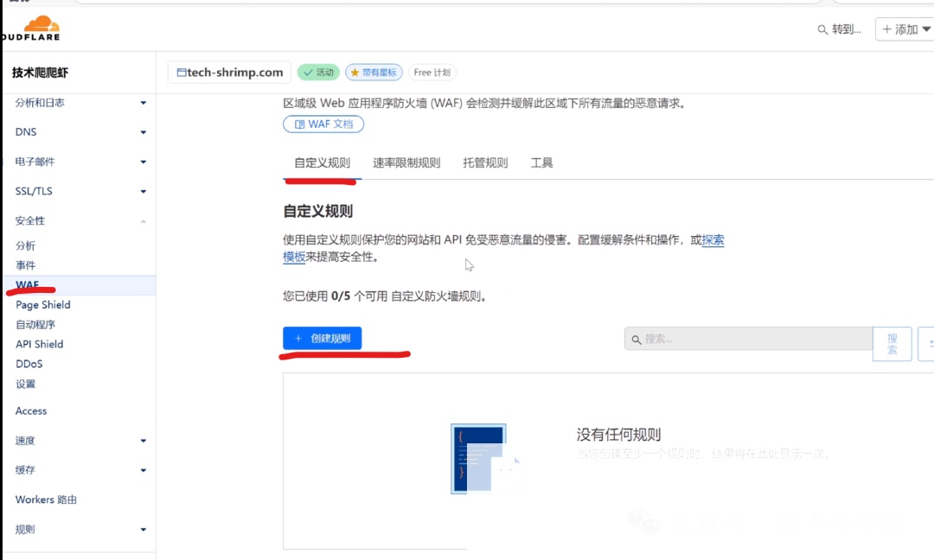The width and height of the screenshot is (934, 560).
Task: Focus the rules 搜索 input field
Action: 749,339
